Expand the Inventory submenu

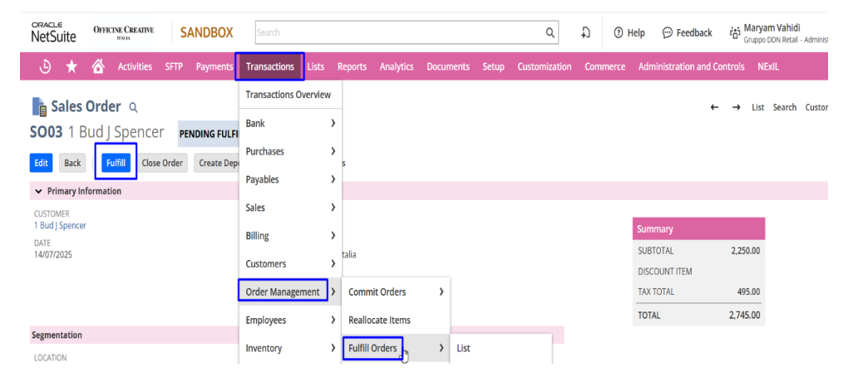point(333,348)
